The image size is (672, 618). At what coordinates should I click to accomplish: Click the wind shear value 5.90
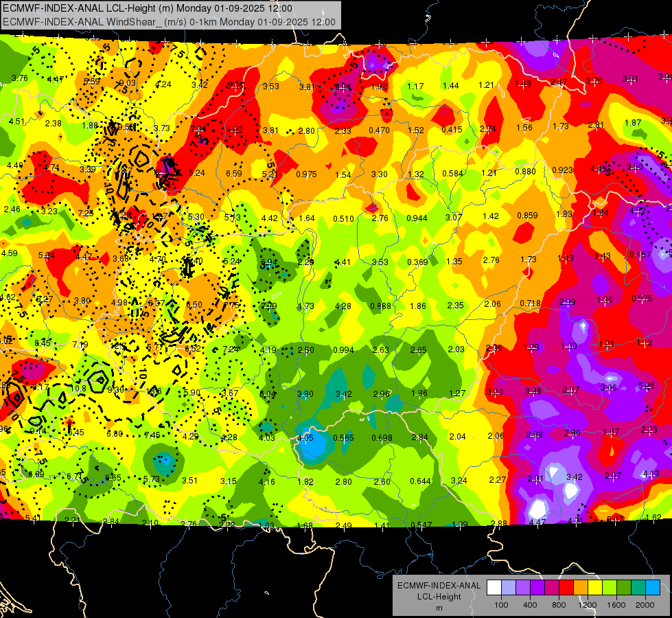click(192, 392)
